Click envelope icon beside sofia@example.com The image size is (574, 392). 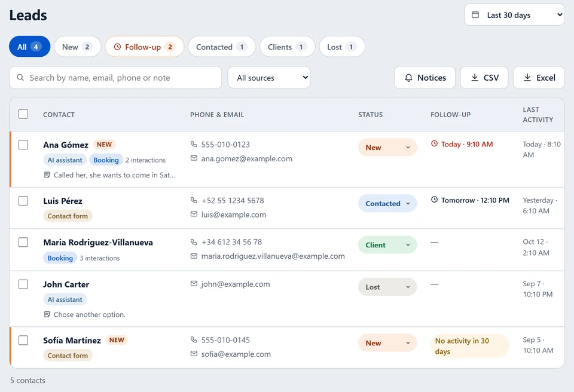[194, 354]
